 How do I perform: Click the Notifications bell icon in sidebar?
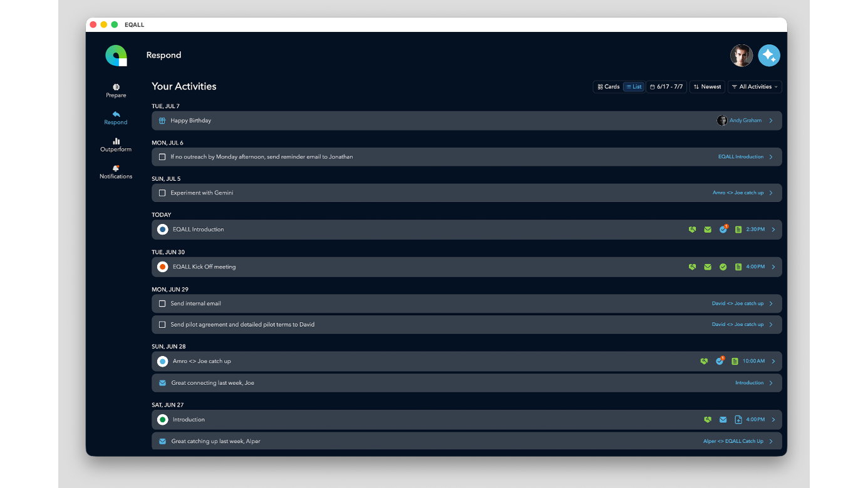pos(116,168)
